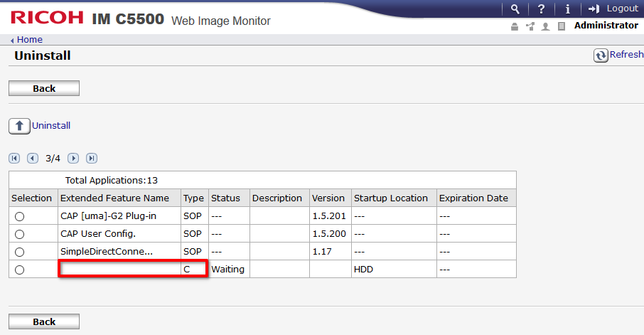This screenshot has width=644, height=335.
Task: Select the SimpleDirectConne... radio button
Action: [20, 252]
